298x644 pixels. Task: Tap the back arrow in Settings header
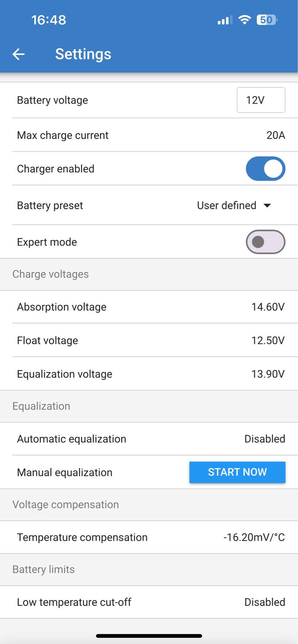pyautogui.click(x=19, y=54)
